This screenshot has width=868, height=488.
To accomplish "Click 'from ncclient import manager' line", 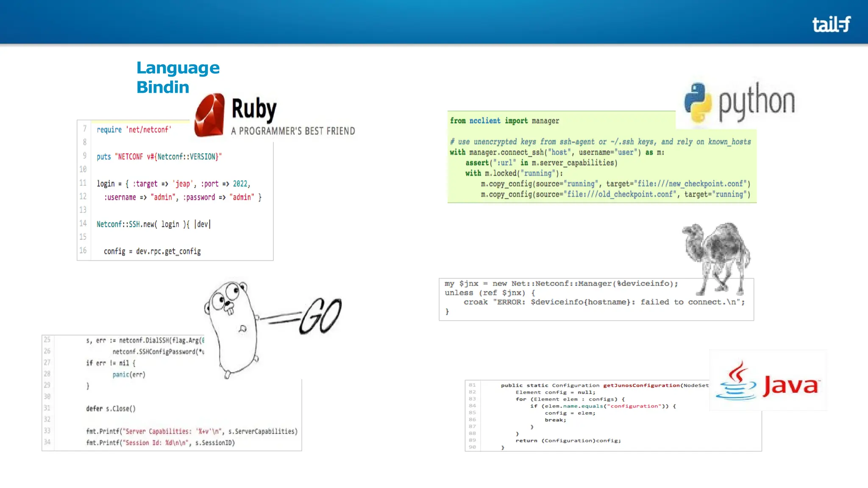I will coord(504,121).
